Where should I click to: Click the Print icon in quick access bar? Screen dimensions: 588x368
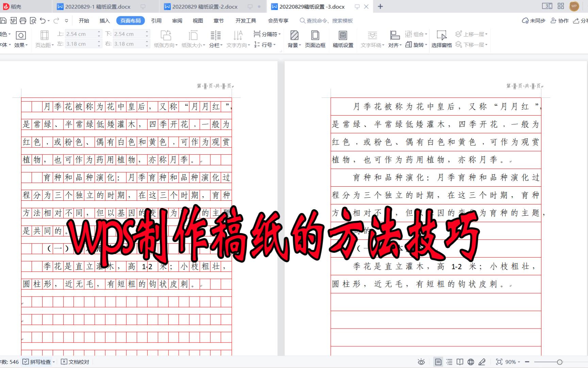pos(23,21)
